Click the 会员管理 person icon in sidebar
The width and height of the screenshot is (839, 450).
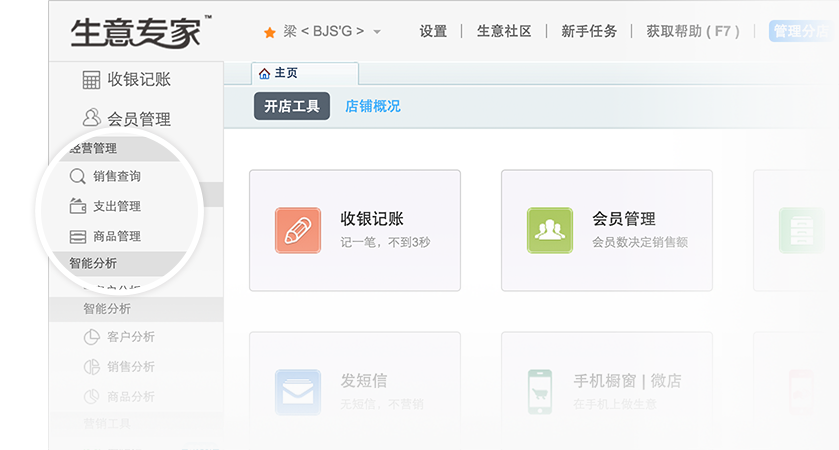[x=91, y=118]
